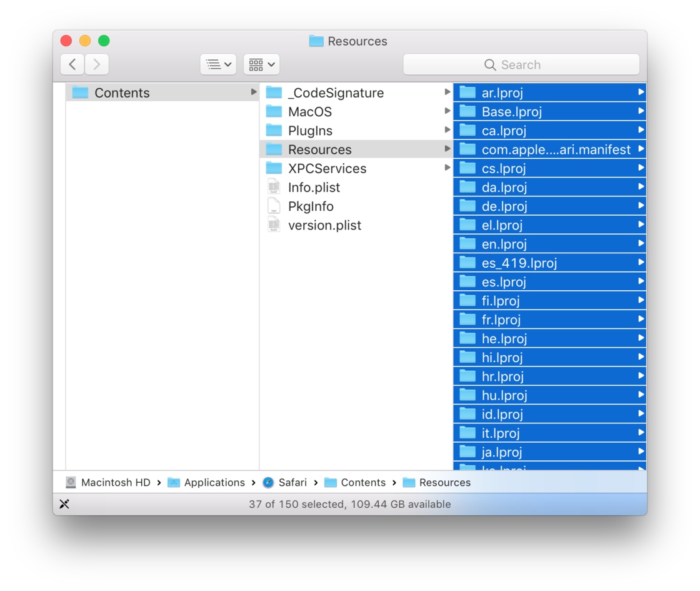Select the Base.lproj folder icon
Screen dimensions: 700x591
467,111
